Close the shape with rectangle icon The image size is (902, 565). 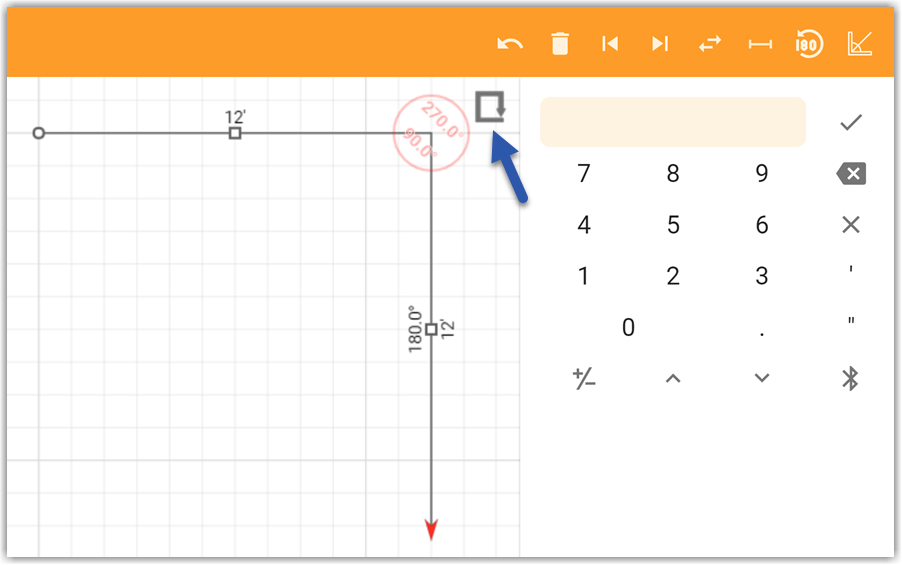tap(490, 106)
